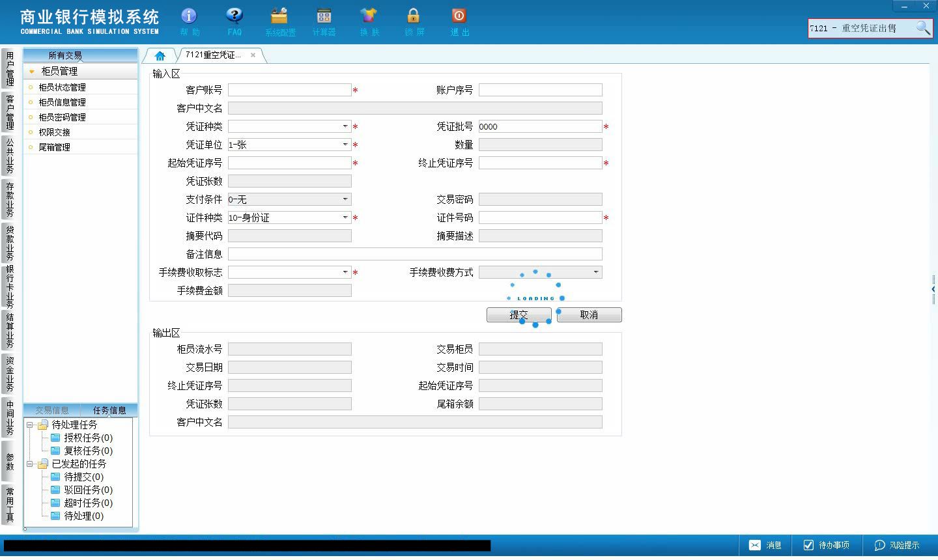Open the 凭证单位 dropdown
This screenshot has height=560, width=938.
(345, 145)
